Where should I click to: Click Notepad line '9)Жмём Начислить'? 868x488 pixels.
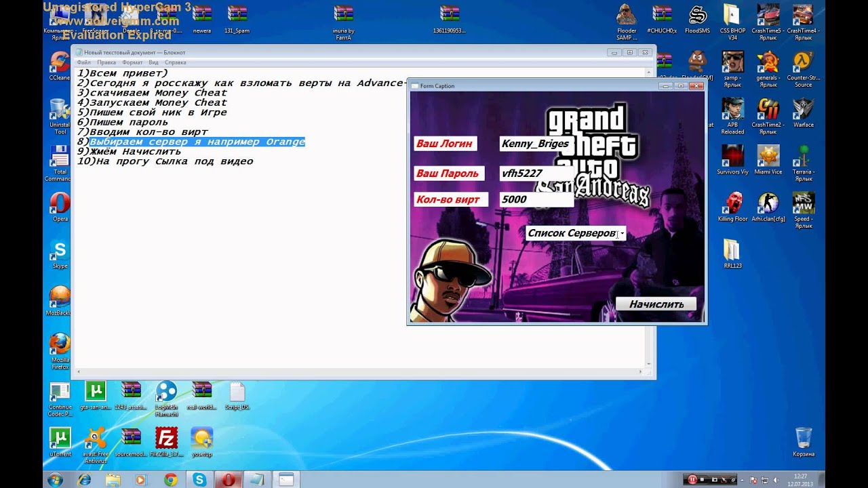point(129,152)
